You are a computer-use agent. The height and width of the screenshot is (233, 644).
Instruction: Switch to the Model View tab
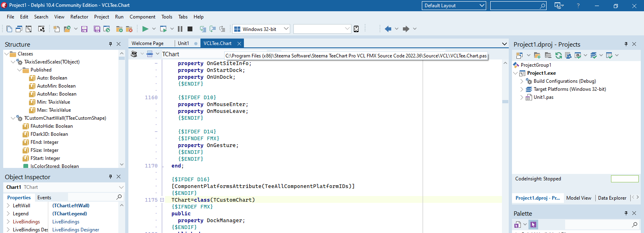tap(579, 198)
